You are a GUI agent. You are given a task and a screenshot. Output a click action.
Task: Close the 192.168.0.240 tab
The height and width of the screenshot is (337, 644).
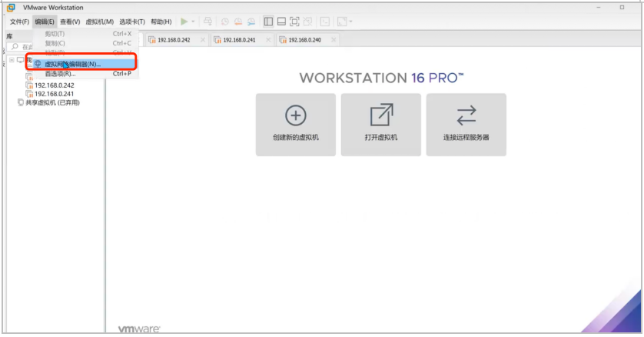click(x=334, y=40)
